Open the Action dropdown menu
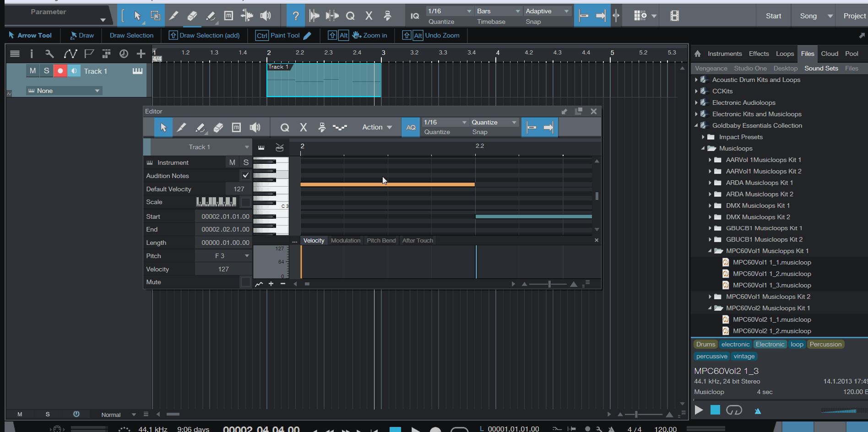 click(377, 127)
